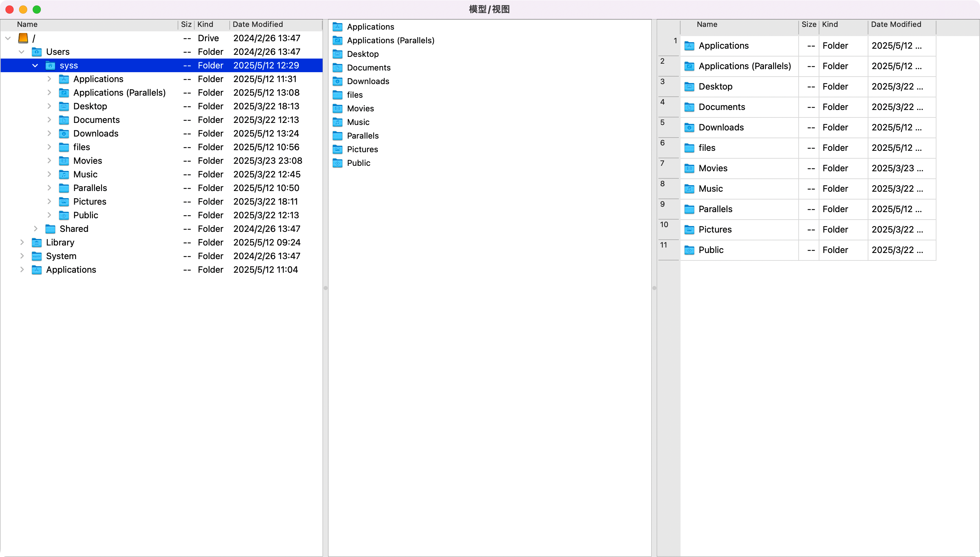Click Desktop folder icon in tree view
The width and height of the screenshot is (980, 557).
click(x=64, y=106)
